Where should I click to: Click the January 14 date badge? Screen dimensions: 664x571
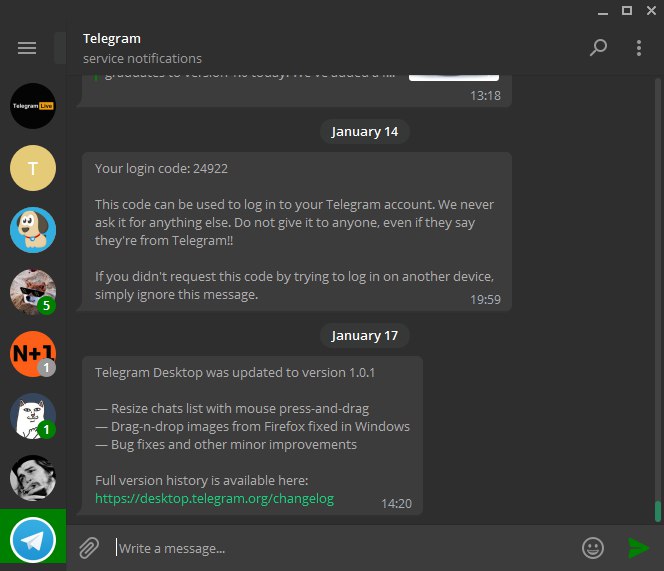tap(365, 132)
